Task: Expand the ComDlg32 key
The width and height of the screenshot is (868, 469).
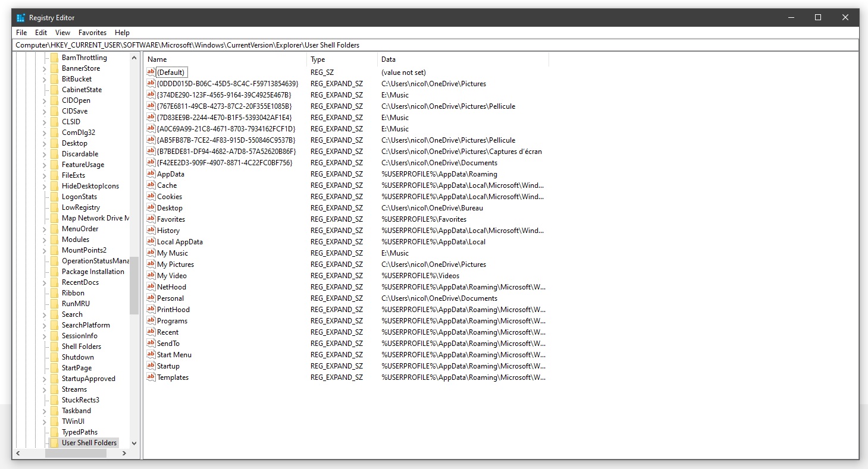Action: 44,133
